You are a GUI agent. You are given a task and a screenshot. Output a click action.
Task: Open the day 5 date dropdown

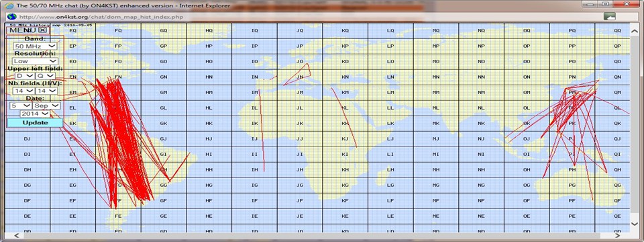[x=20, y=106]
